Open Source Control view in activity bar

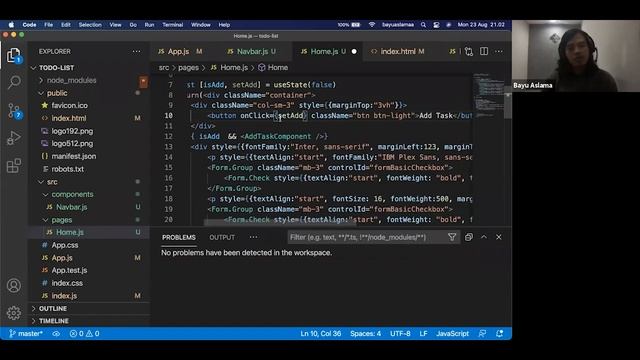pos(13,110)
